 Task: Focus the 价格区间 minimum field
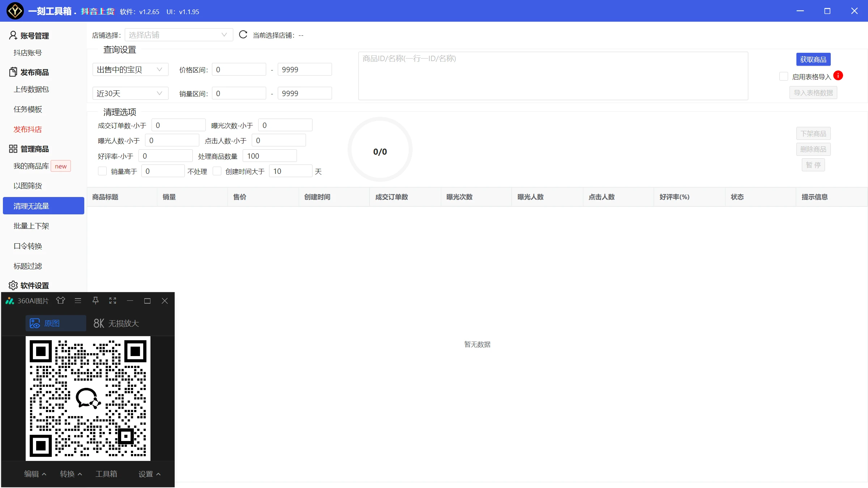pyautogui.click(x=239, y=69)
